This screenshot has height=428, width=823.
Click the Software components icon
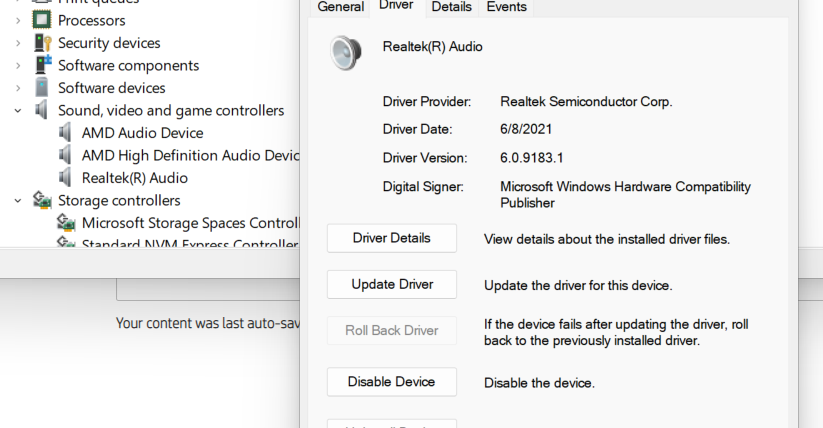(x=42, y=65)
